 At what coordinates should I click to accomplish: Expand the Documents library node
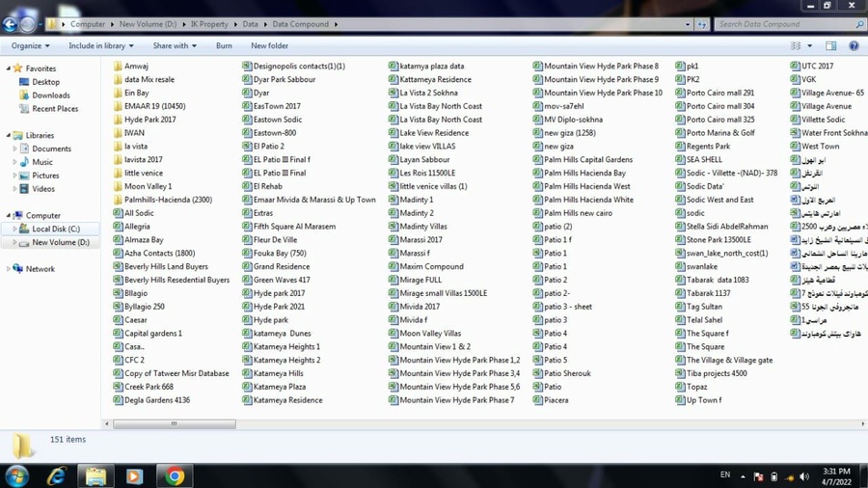[x=14, y=149]
